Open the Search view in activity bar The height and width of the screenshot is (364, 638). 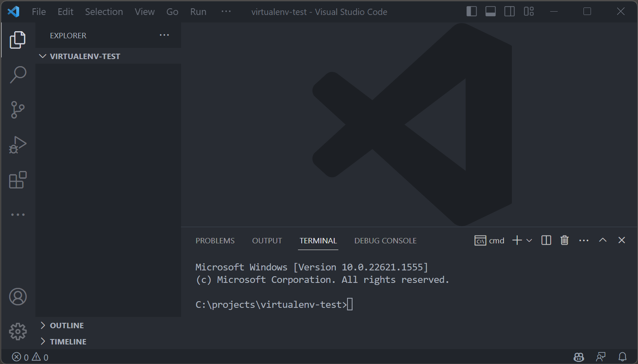pos(18,75)
